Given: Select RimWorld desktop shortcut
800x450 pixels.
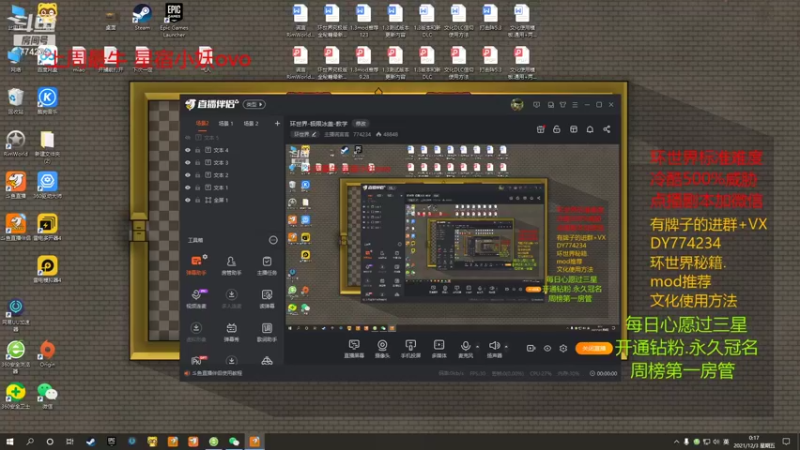Looking at the screenshot, I should tap(16, 143).
